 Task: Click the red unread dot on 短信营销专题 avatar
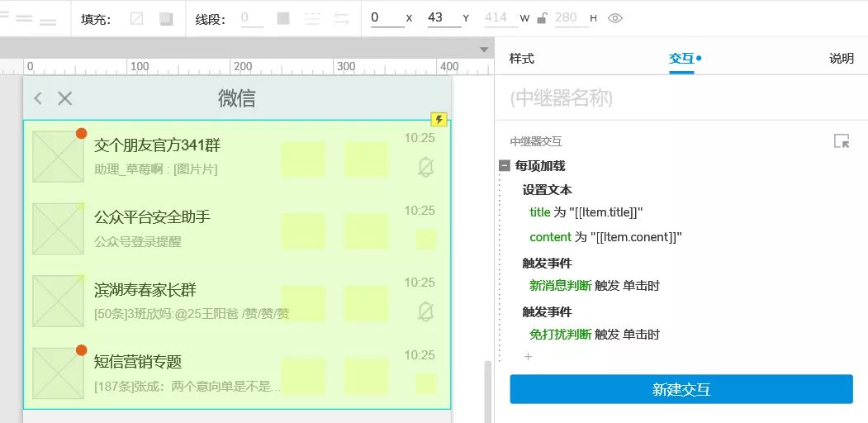(82, 350)
